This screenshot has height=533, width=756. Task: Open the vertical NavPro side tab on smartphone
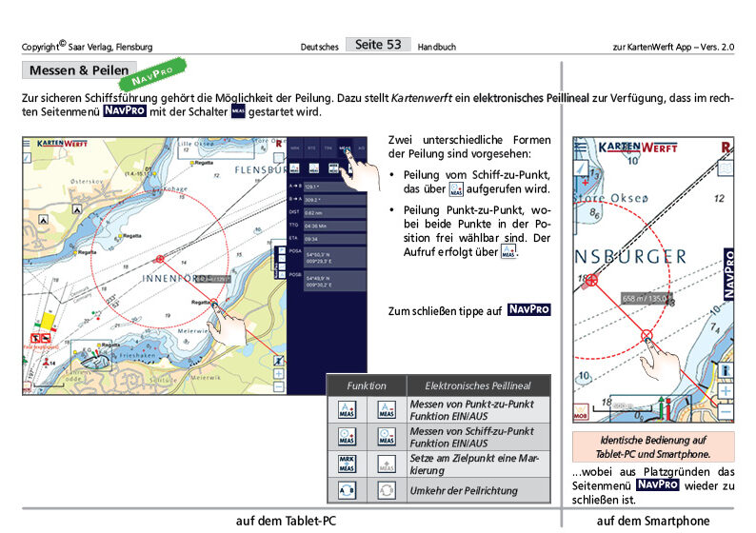pos(729,274)
